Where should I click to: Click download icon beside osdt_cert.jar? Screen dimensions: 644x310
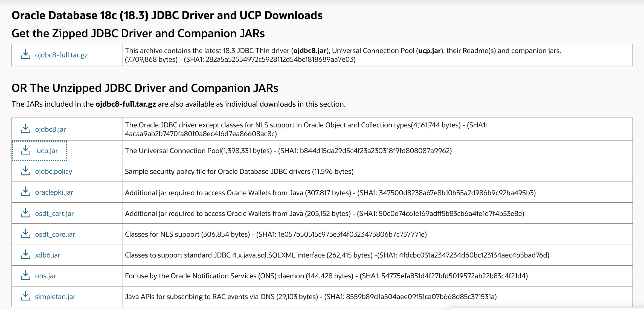25,213
